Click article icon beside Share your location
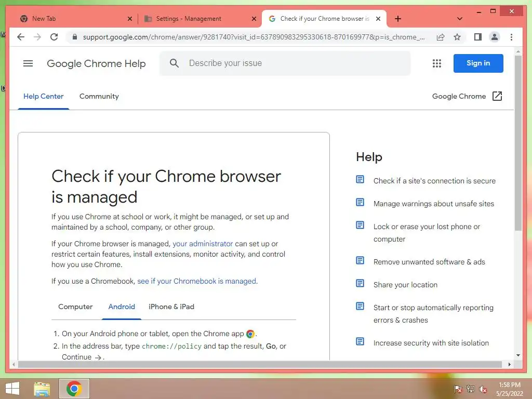 [360, 283]
